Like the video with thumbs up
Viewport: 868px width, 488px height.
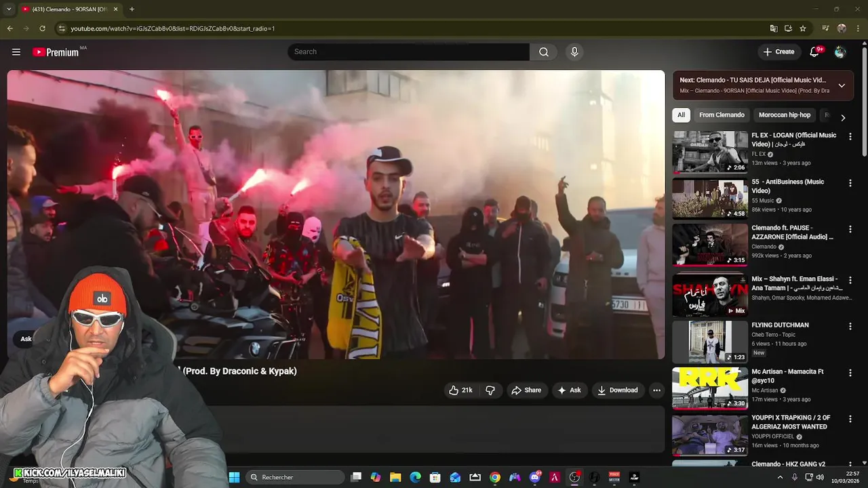460,390
